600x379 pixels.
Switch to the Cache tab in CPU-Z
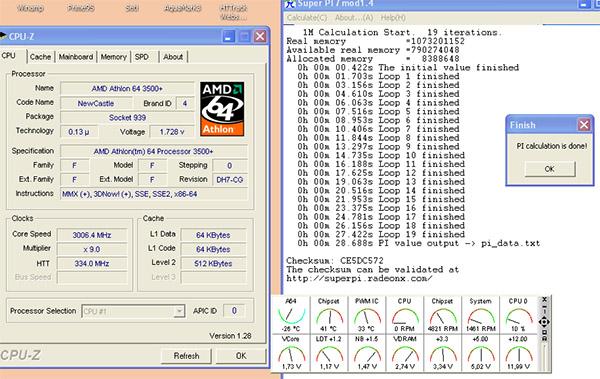click(40, 57)
